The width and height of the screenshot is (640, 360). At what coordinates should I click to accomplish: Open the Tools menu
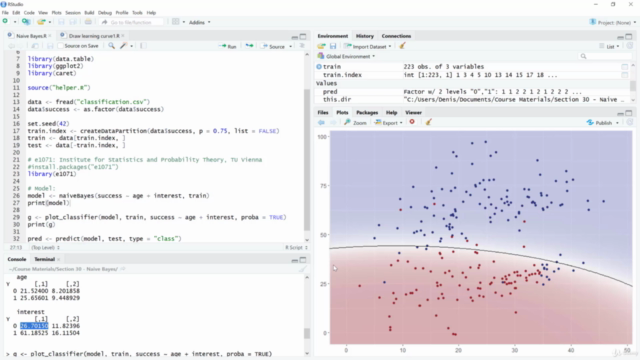(138, 13)
